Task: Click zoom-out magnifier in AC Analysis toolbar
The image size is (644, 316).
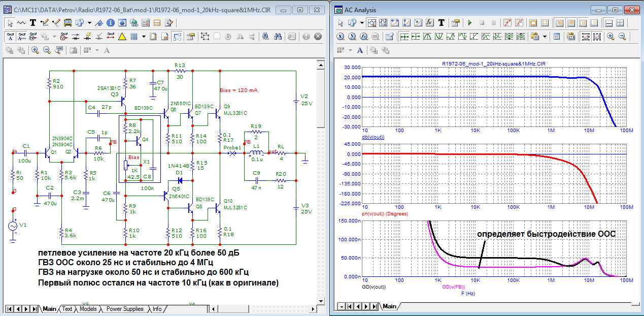Action: point(622,37)
